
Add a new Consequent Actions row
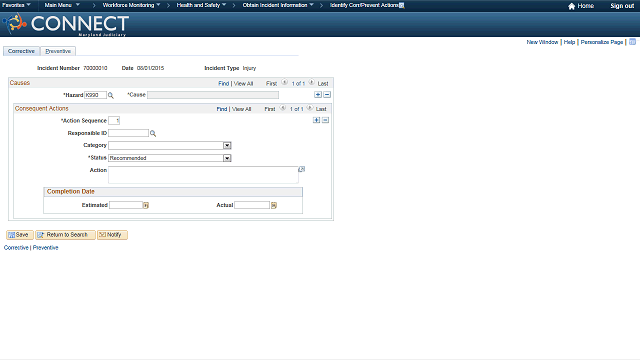(x=316, y=120)
